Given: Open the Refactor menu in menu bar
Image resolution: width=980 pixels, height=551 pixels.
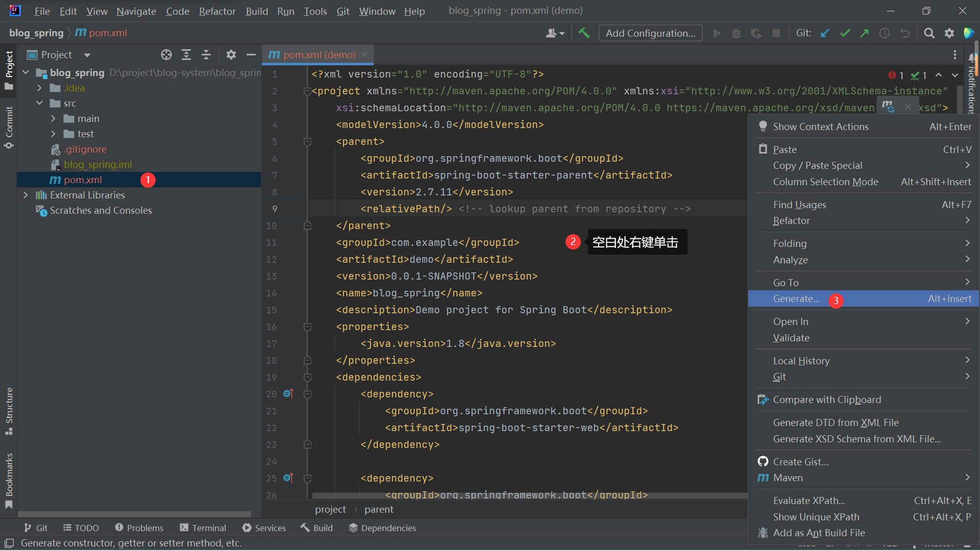Looking at the screenshot, I should pos(217,11).
